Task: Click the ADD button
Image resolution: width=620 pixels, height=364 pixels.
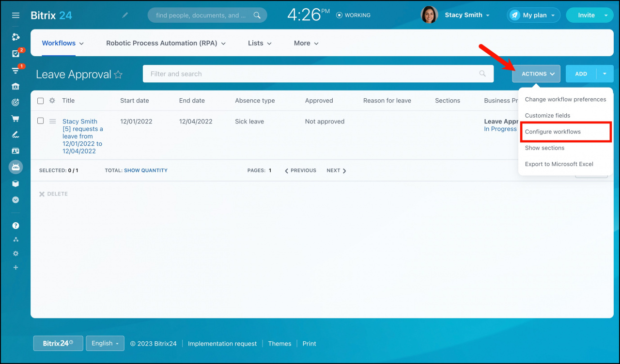Action: pos(581,74)
